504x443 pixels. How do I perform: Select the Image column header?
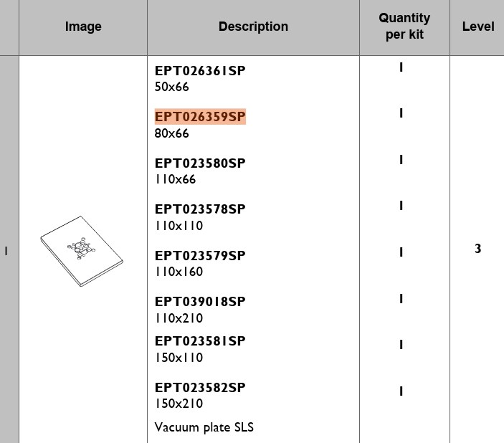[x=83, y=27]
